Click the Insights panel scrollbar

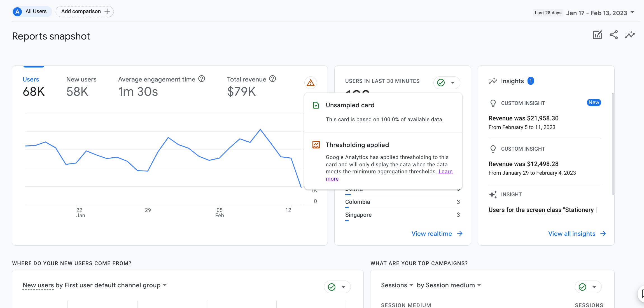613,143
